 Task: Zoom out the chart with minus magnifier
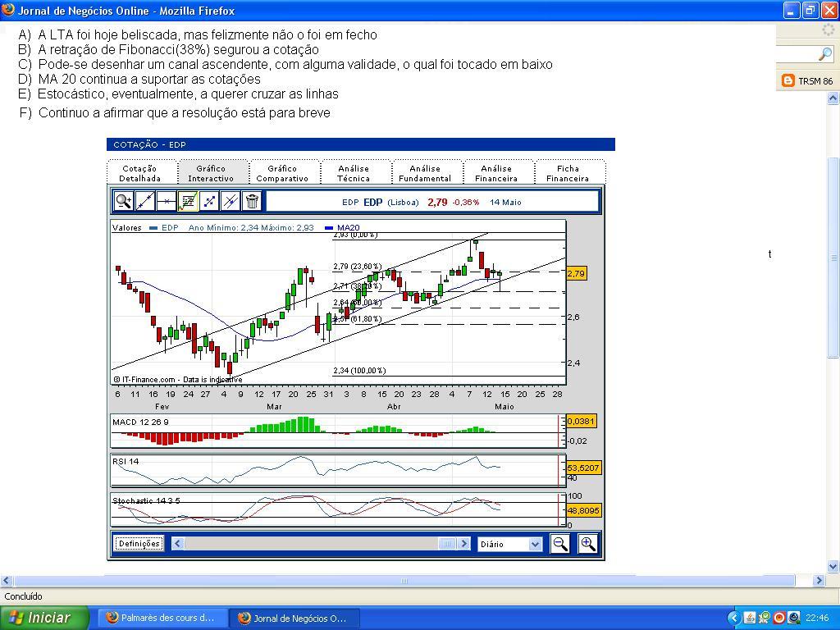pyautogui.click(x=560, y=544)
